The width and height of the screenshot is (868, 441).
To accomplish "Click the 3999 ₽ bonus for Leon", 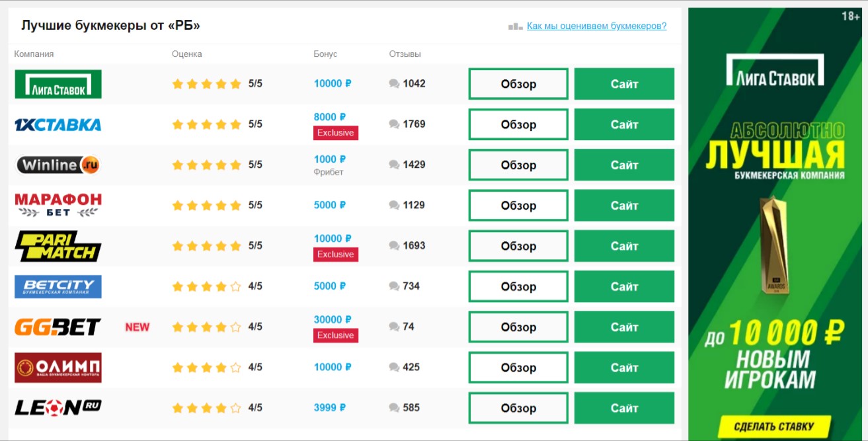I will point(330,408).
